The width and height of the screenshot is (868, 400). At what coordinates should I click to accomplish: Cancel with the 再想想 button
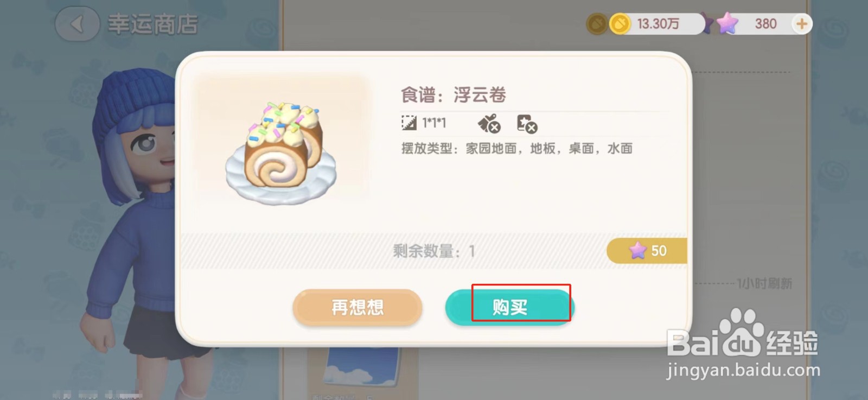pyautogui.click(x=358, y=307)
